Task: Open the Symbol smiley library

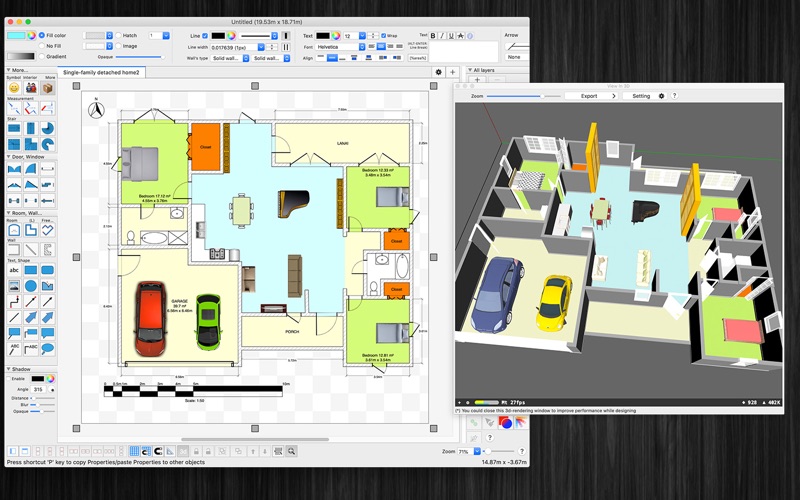Action: (x=14, y=88)
